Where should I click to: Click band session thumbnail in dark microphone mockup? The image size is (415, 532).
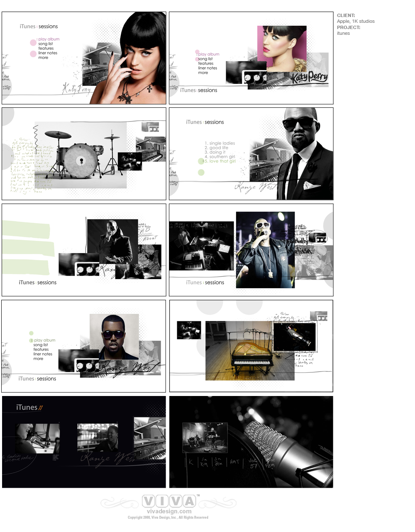coord(205,437)
